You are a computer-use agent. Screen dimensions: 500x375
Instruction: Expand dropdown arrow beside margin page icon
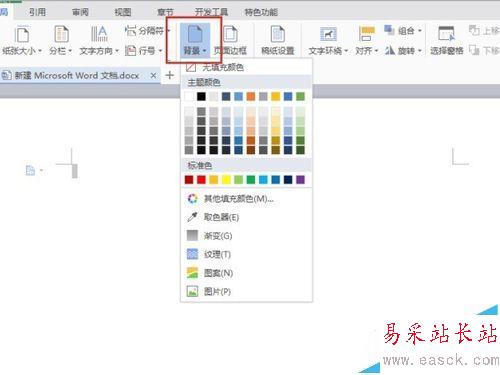(41, 170)
